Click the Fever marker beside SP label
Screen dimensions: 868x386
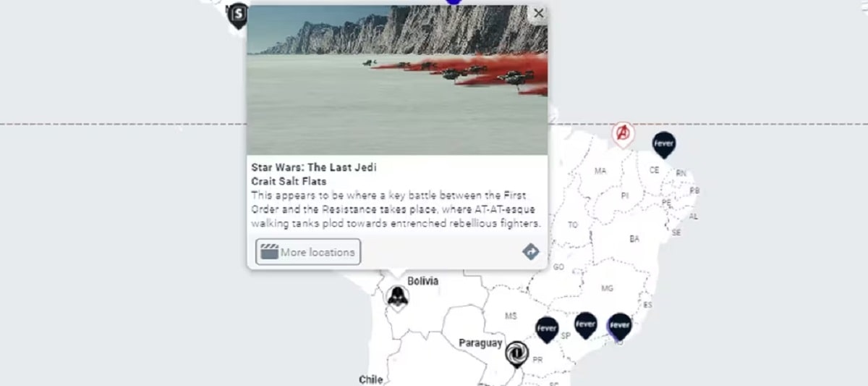point(547,330)
